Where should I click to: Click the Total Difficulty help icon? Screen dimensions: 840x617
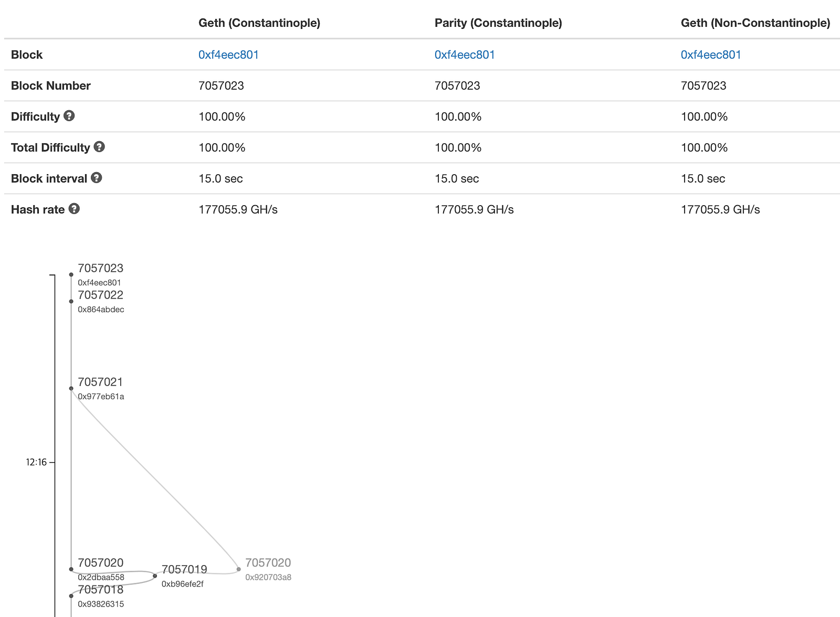tap(99, 147)
